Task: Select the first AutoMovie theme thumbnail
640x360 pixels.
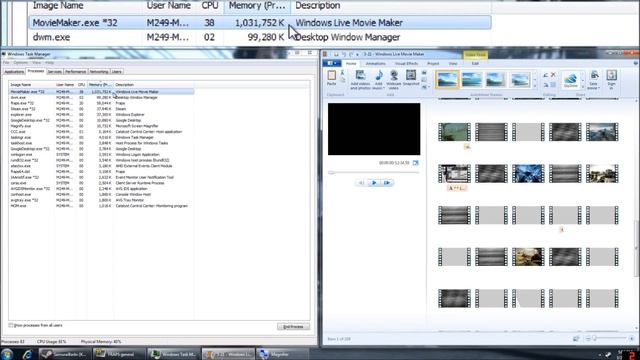Action: tap(447, 79)
